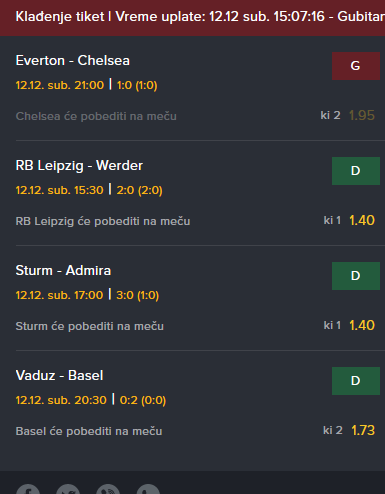Click the Twitter share icon
385x494 pixels.
pos(68,490)
